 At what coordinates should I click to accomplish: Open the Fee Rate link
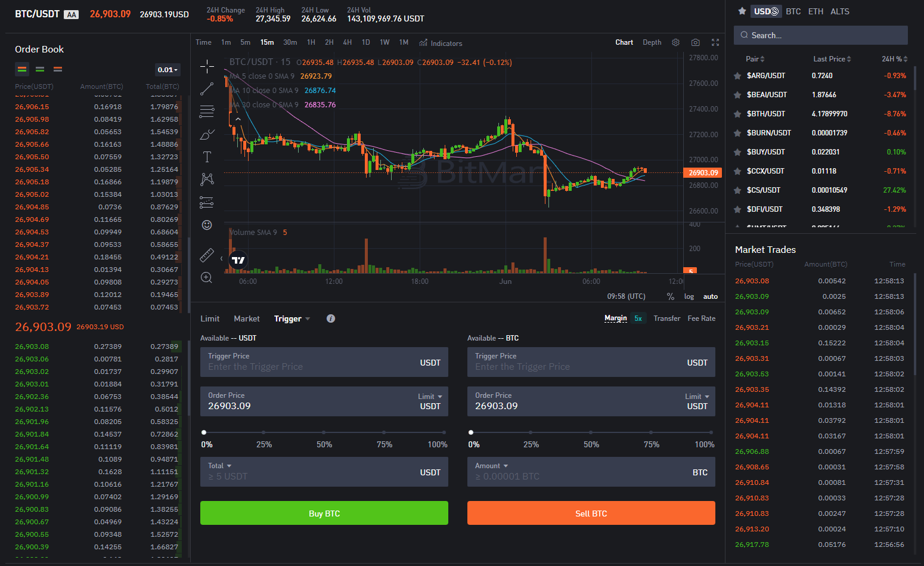tap(702, 318)
